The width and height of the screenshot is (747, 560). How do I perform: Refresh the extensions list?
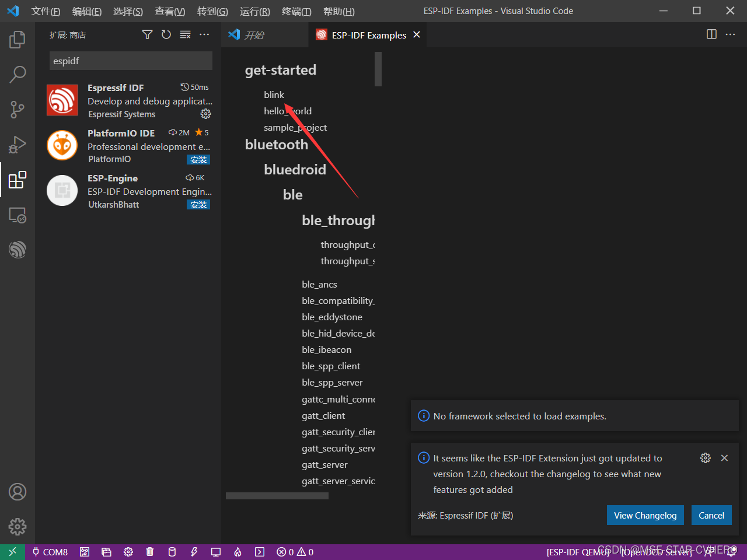coord(166,35)
